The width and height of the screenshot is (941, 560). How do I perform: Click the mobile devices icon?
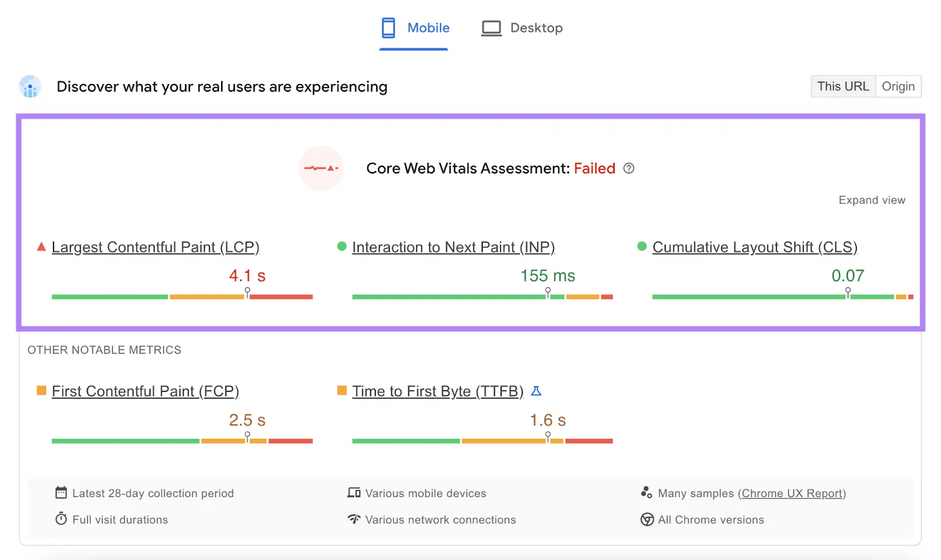(x=354, y=492)
